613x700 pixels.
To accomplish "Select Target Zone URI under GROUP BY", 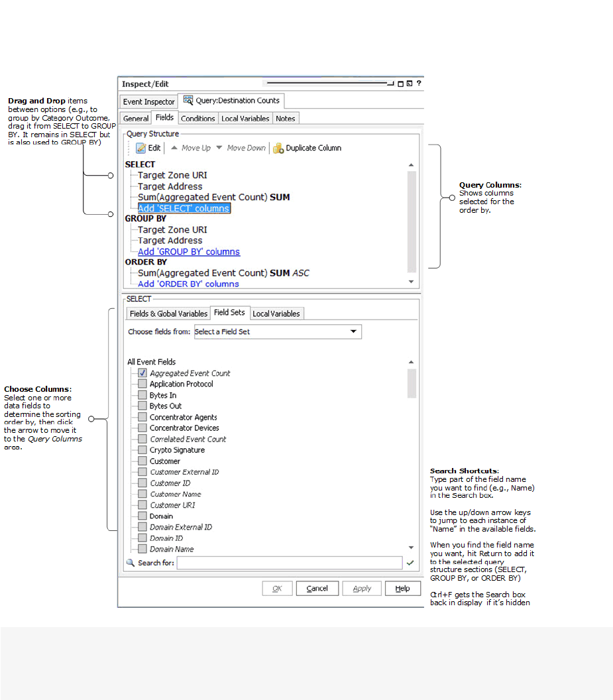I will click(172, 230).
